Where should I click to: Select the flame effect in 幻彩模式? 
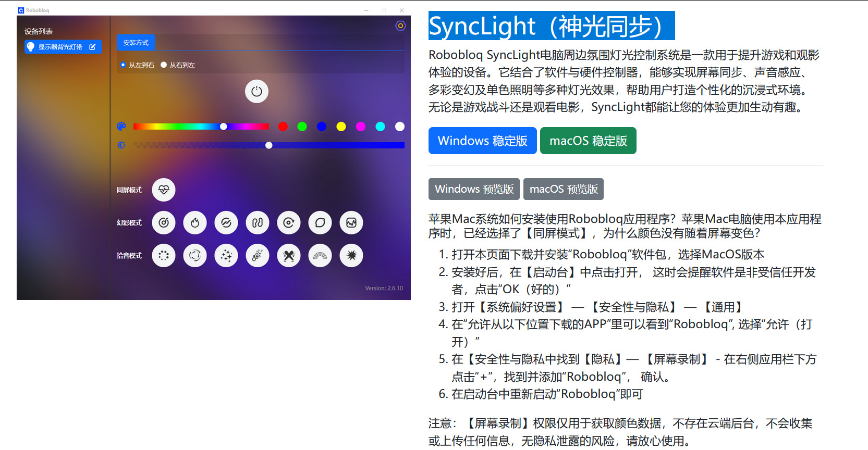[195, 223]
